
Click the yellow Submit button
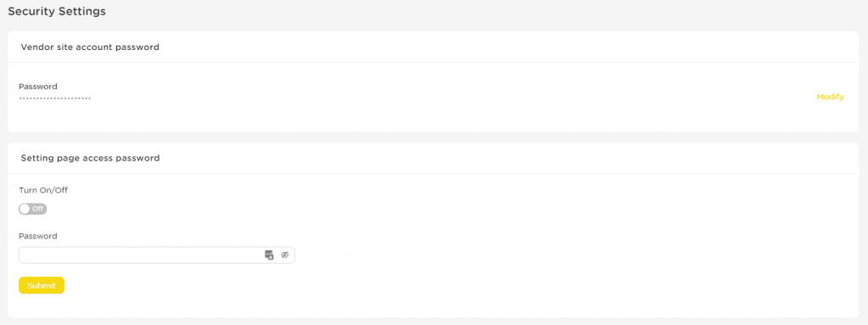click(42, 285)
